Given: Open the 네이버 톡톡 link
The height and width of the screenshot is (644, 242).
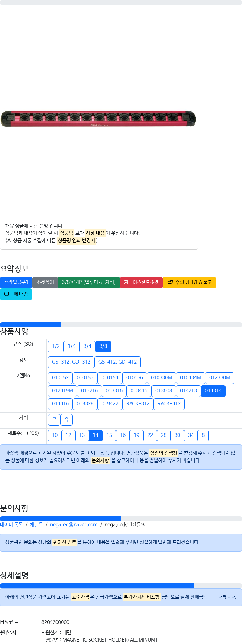Looking at the screenshot, I should (11, 525).
